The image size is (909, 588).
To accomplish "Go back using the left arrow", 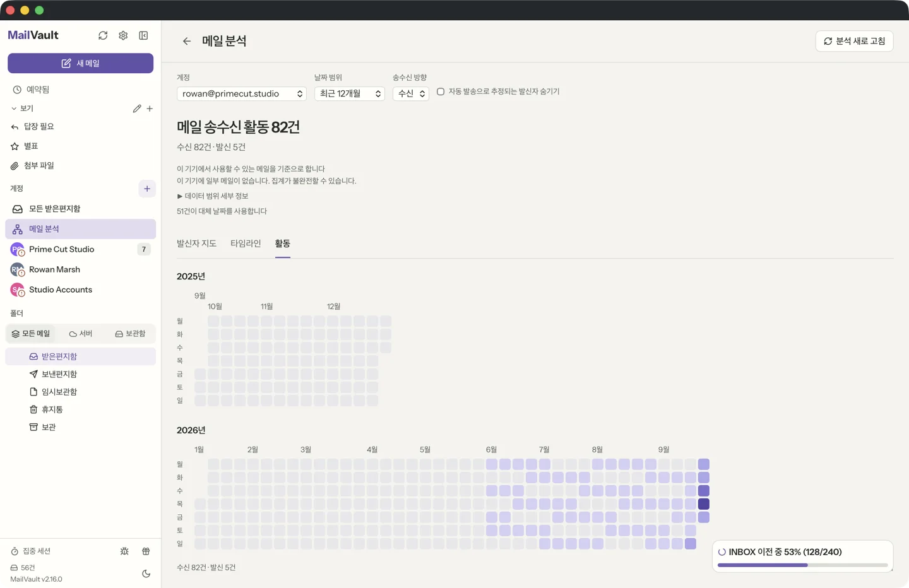I will click(x=187, y=41).
